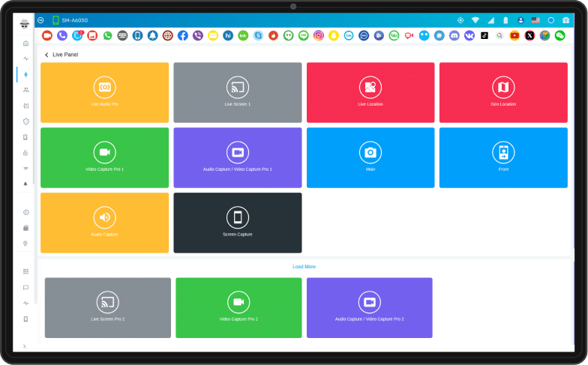Image resolution: width=588 pixels, height=365 pixels.
Task: Click the home icon in left sidebar
Action: pos(25,43)
